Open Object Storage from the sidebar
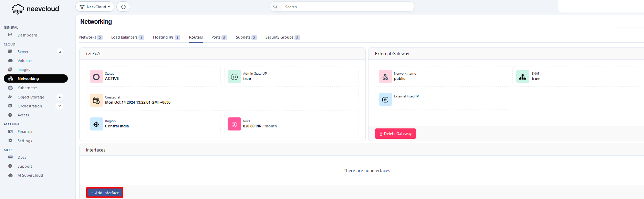Image resolution: width=644 pixels, height=199 pixels. pyautogui.click(x=31, y=97)
